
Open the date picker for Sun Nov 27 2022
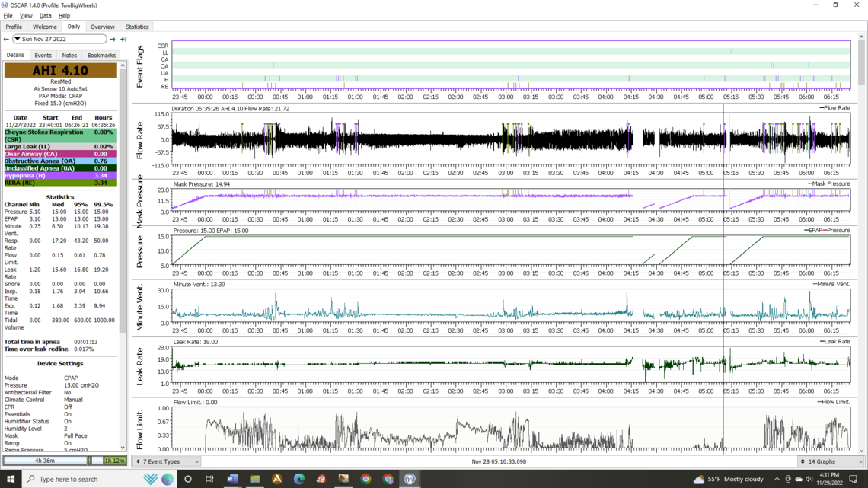click(x=59, y=39)
